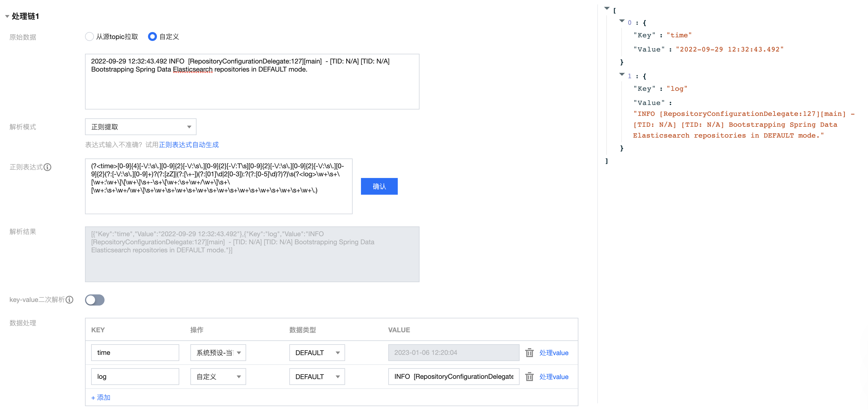
Task: Click + 添加 to add row
Action: 101,397
